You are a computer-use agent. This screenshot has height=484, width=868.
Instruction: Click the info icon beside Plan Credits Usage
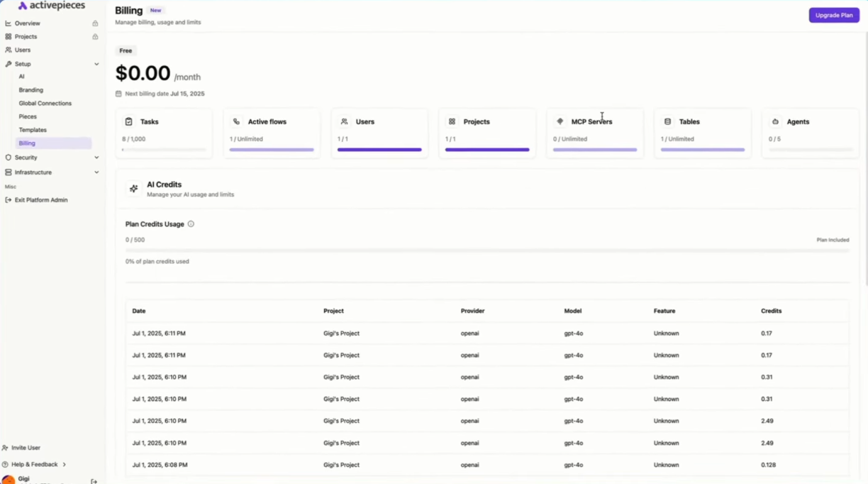[191, 224]
